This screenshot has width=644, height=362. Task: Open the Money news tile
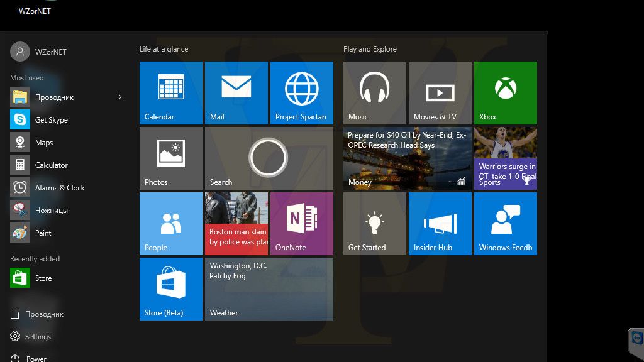coord(408,158)
